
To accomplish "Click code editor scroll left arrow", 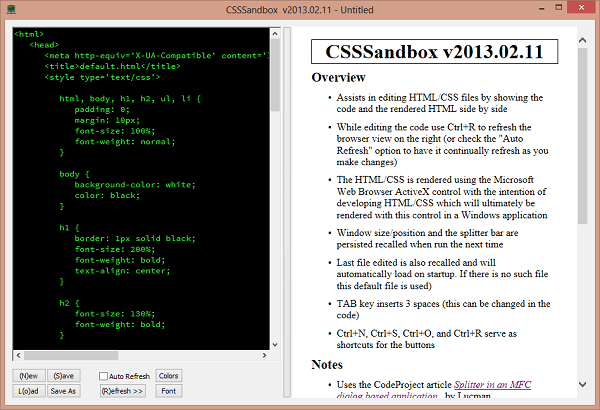I will (18, 355).
